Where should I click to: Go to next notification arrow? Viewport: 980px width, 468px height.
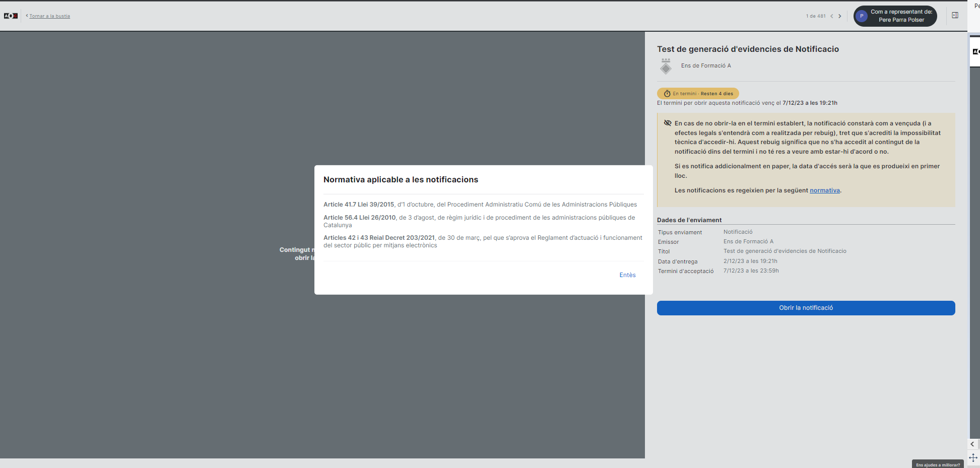tap(840, 16)
